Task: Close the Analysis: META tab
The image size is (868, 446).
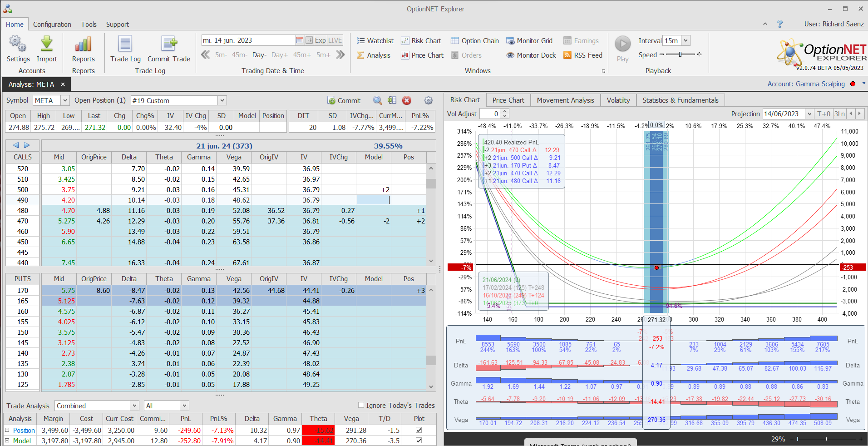Action: pos(63,84)
